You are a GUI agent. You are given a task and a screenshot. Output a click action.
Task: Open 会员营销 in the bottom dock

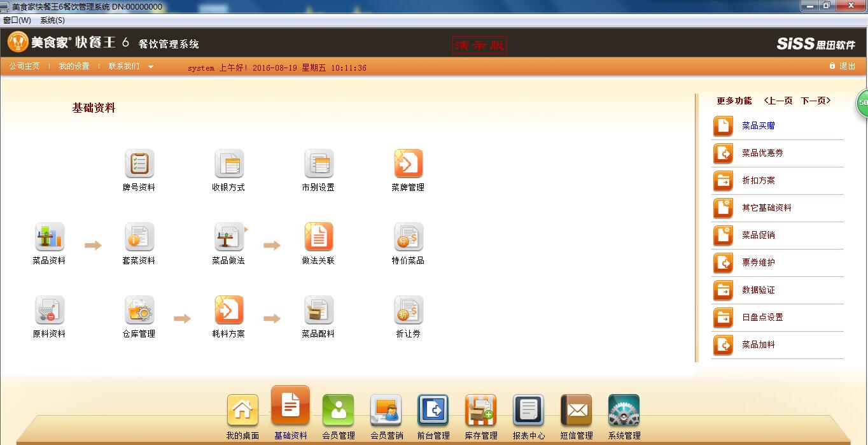coord(386,411)
